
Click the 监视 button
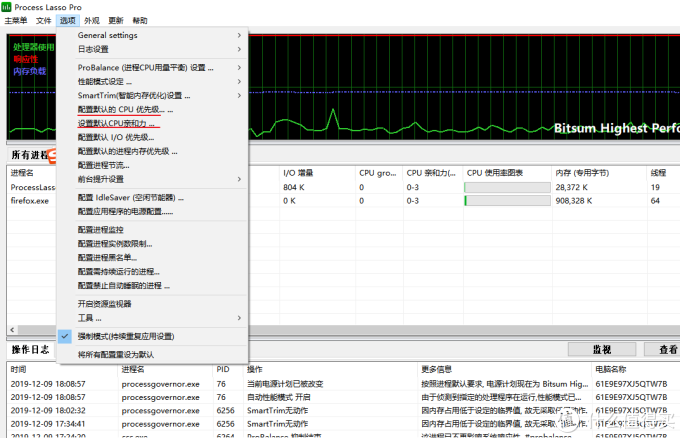pyautogui.click(x=602, y=350)
